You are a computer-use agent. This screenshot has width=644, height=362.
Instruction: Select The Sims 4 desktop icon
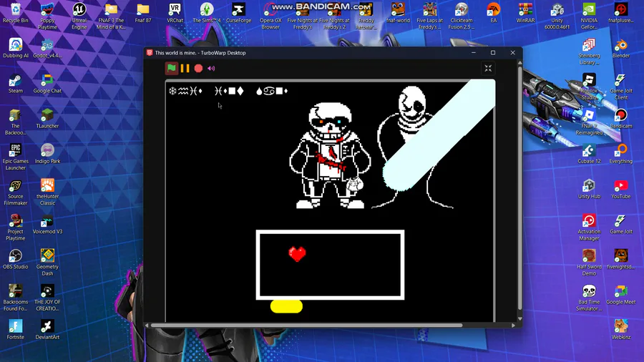click(x=207, y=13)
